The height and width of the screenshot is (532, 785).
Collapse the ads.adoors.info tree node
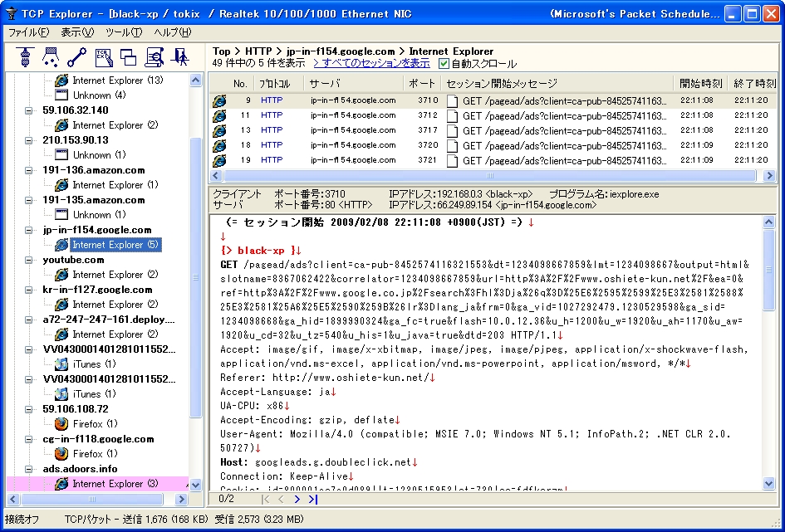28,470
